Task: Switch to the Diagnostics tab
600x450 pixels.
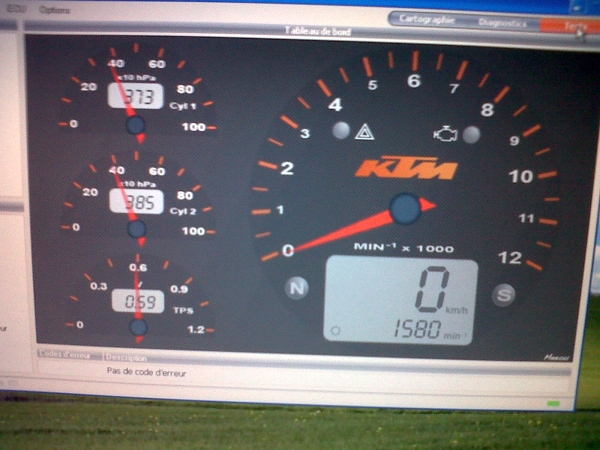Action: point(502,23)
